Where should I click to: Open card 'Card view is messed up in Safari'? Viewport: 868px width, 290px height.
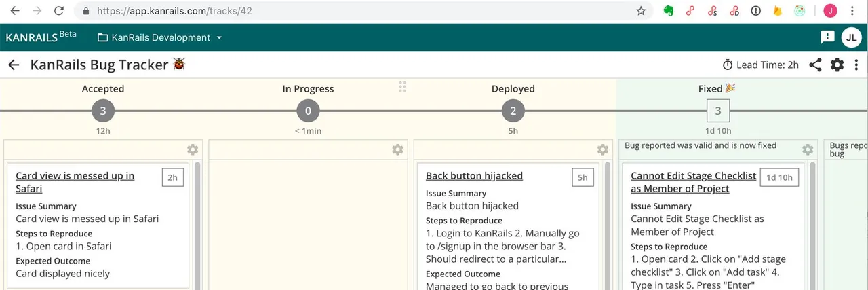click(x=75, y=182)
